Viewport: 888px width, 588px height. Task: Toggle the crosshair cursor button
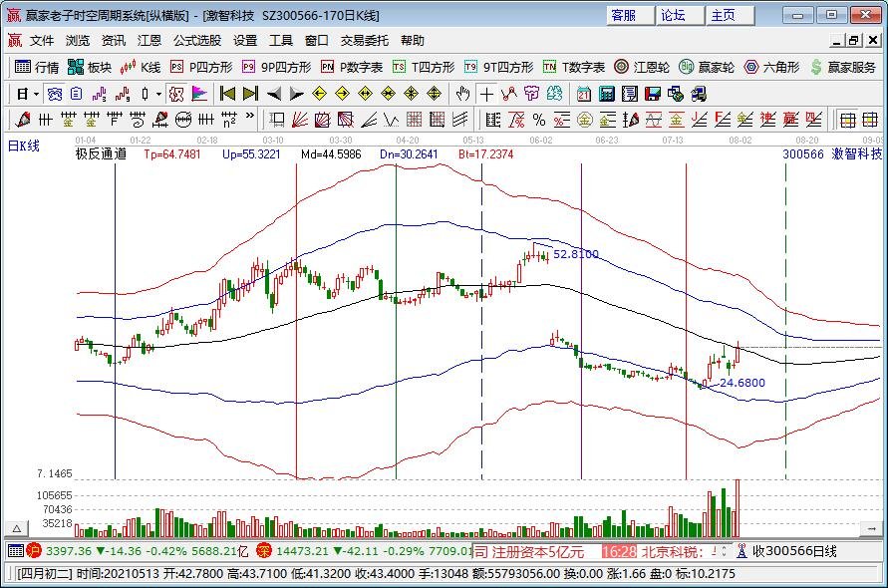point(485,94)
